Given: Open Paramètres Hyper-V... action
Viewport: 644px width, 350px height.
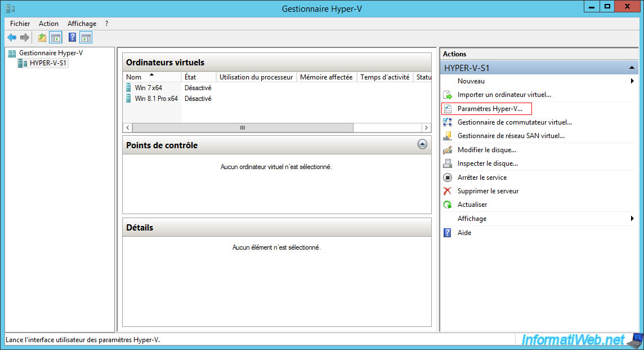Looking at the screenshot, I should pos(490,109).
